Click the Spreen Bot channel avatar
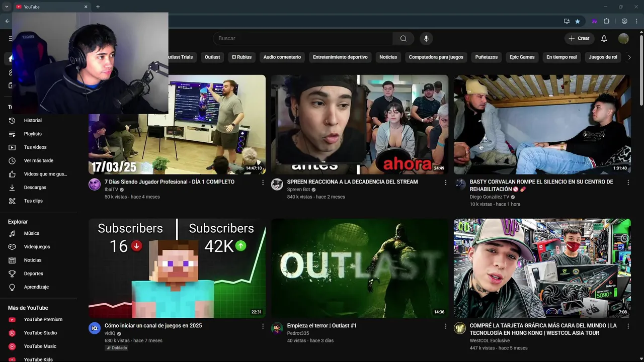Screen dimensions: 644x362 [277, 185]
